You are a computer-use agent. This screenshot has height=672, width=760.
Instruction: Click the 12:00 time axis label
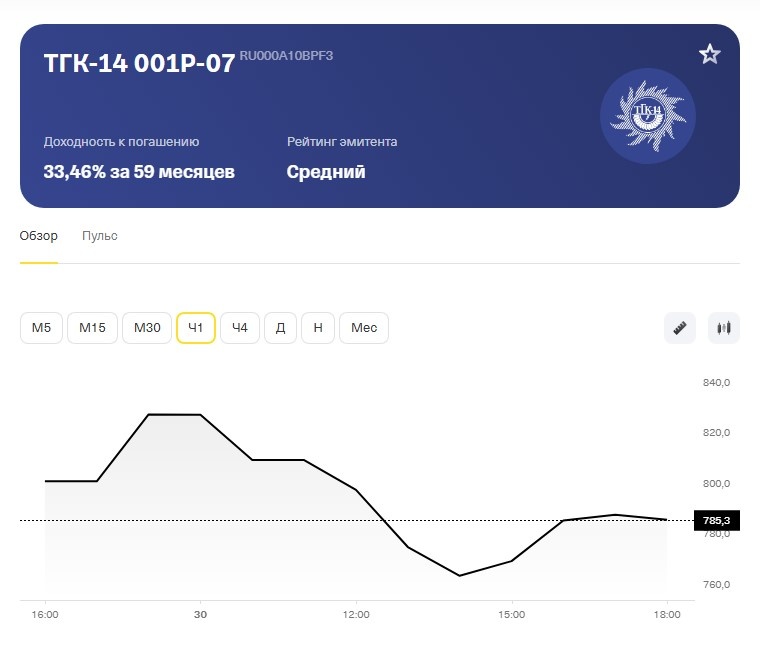[x=356, y=615]
